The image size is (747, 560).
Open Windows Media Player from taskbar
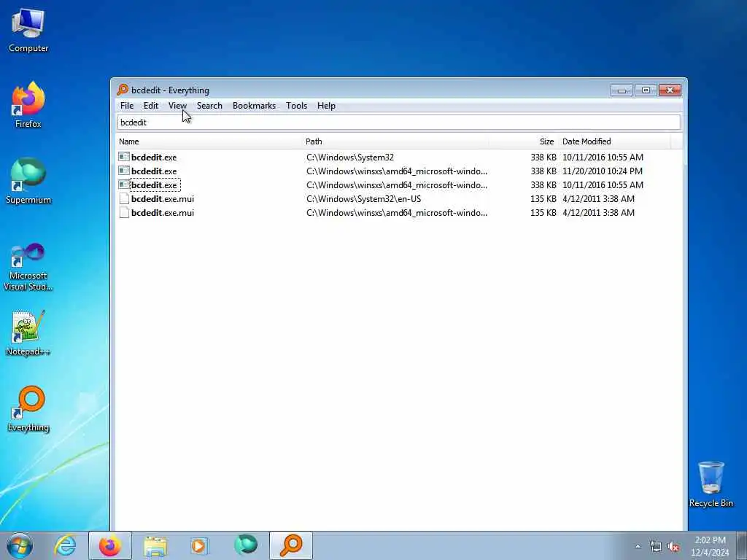199,545
